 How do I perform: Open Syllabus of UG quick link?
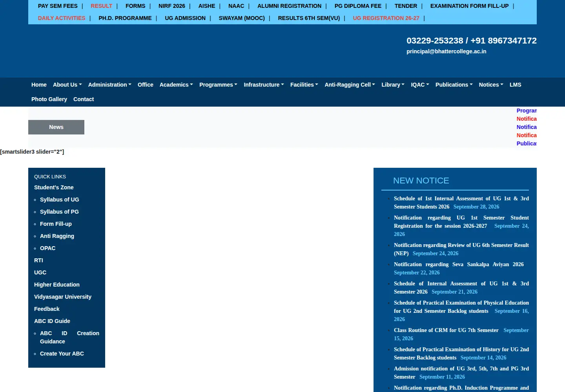click(59, 200)
